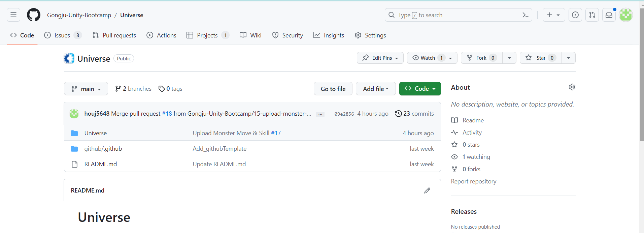The image size is (644, 233).
Task: Edit README.md with the pencil icon
Action: coord(427,191)
